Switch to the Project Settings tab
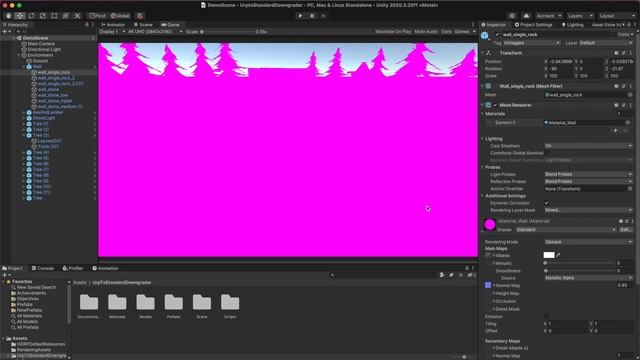Viewport: 640px width, 360px height. pos(533,25)
